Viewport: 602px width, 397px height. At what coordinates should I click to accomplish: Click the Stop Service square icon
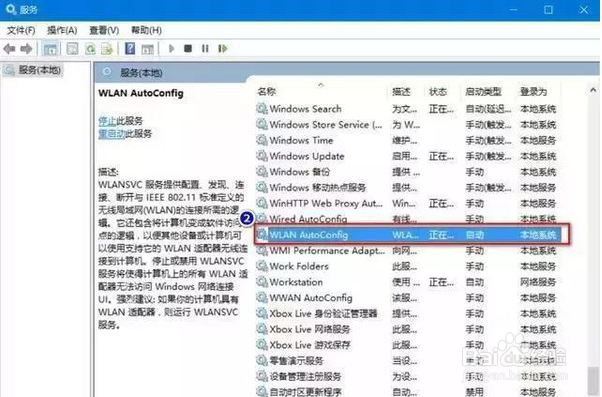click(x=188, y=49)
